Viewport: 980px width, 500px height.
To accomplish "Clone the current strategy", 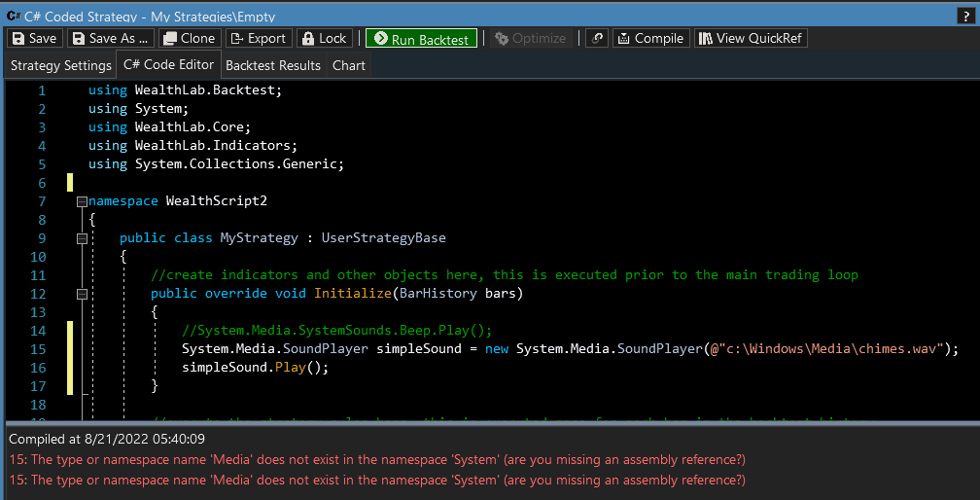I will 189,38.
